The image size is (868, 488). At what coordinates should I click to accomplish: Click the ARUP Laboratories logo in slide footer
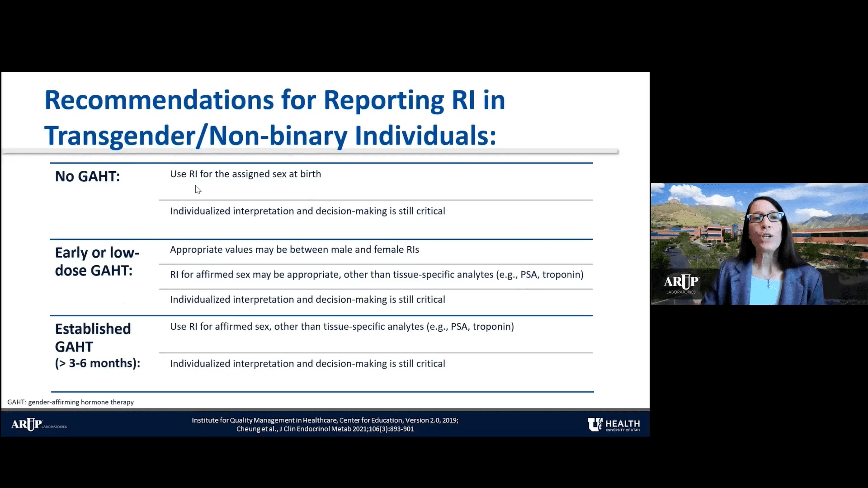click(x=39, y=425)
